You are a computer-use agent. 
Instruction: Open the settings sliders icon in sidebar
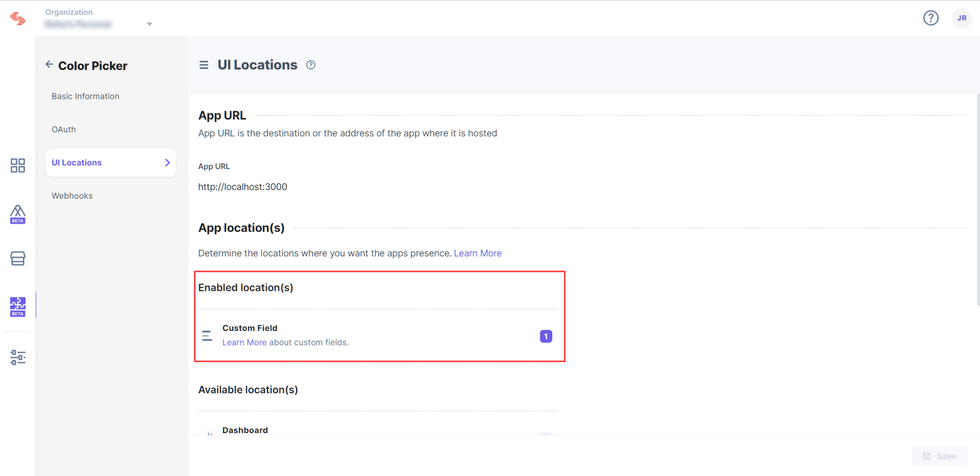(x=18, y=358)
